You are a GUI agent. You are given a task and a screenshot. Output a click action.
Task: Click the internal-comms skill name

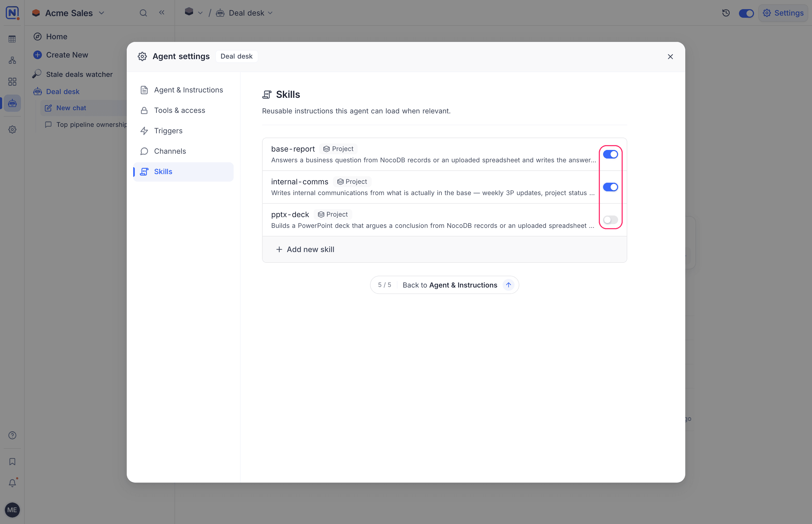coord(300,182)
